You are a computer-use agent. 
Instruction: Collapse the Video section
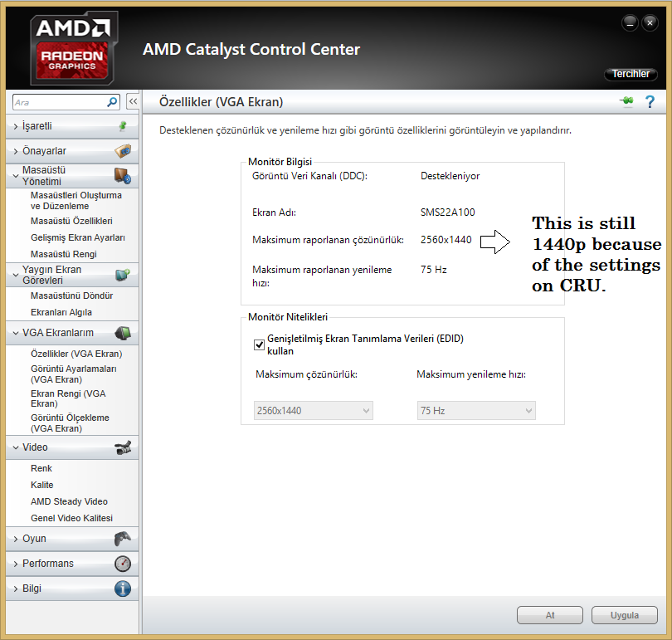click(16, 447)
